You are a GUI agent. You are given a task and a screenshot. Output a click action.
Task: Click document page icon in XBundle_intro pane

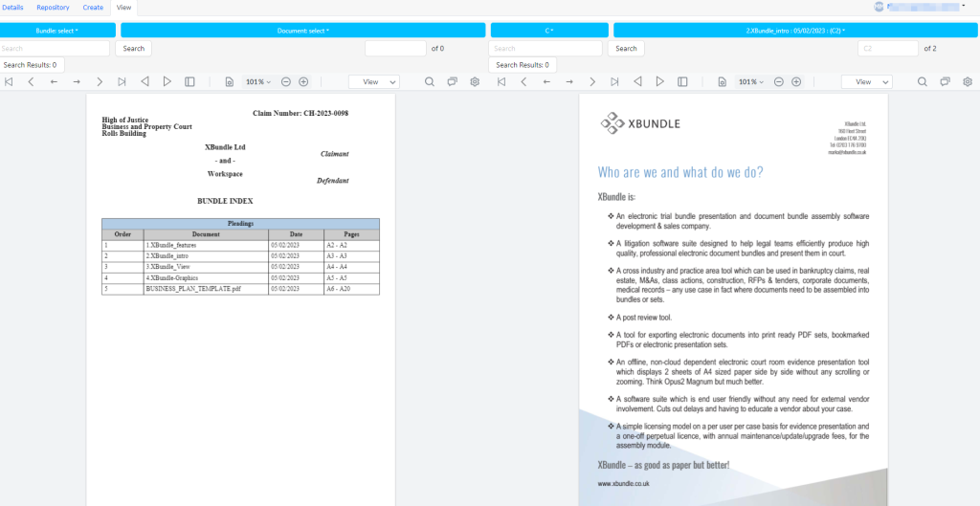pyautogui.click(x=723, y=82)
